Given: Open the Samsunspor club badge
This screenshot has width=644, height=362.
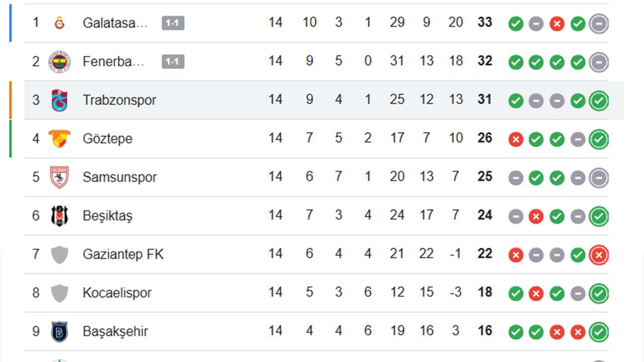Looking at the screenshot, I should (x=59, y=177).
